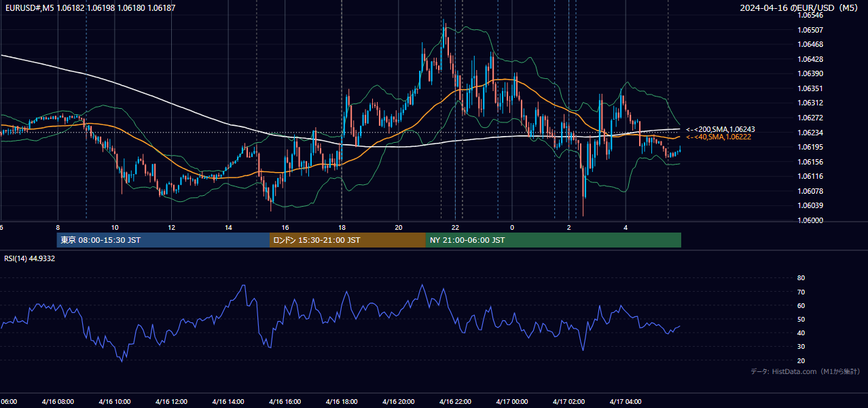
Task: Select the ロンドン 15:30-21:00 JST session bar
Action: [348, 240]
